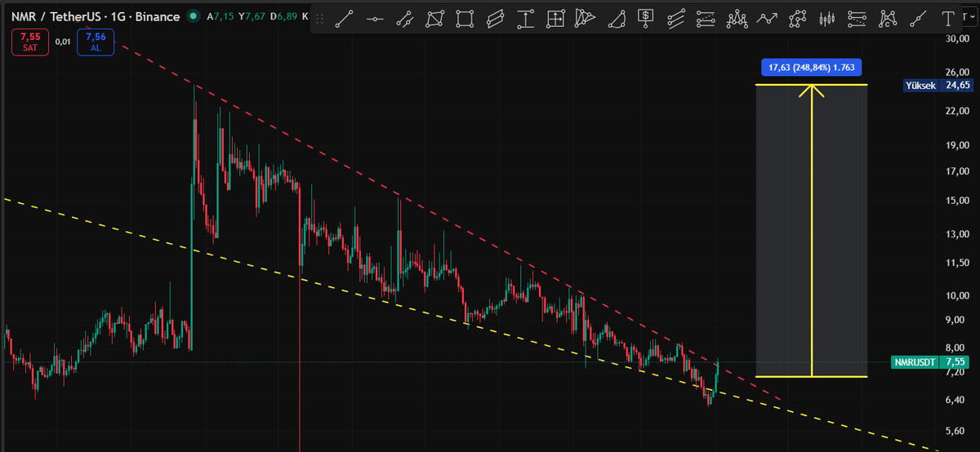Click the 9,00 price axis label
The height and width of the screenshot is (452, 980).
click(x=956, y=321)
